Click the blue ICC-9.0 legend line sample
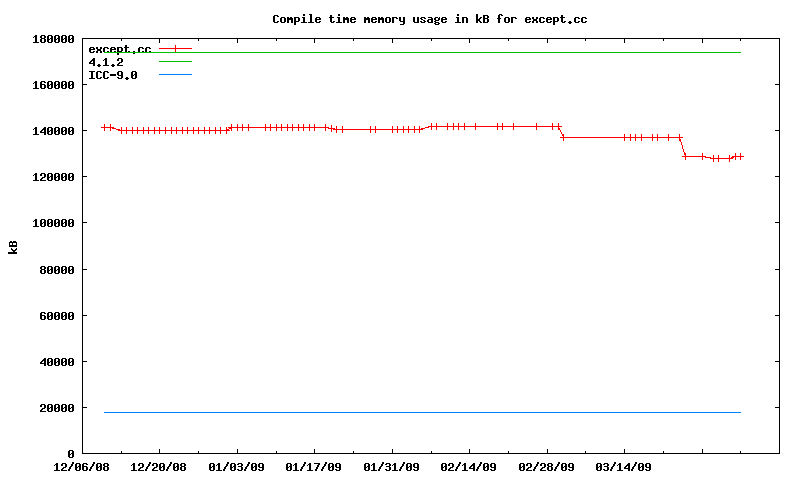 tap(175, 75)
